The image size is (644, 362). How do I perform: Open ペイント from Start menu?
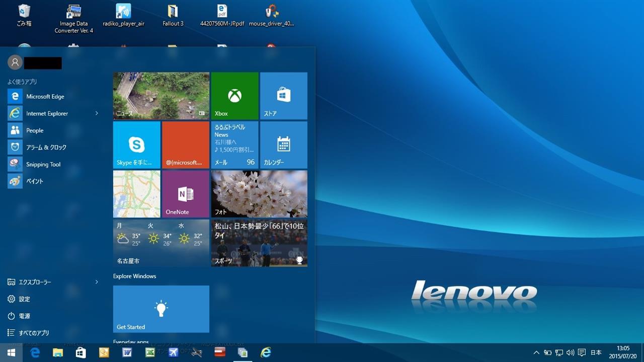click(x=53, y=181)
